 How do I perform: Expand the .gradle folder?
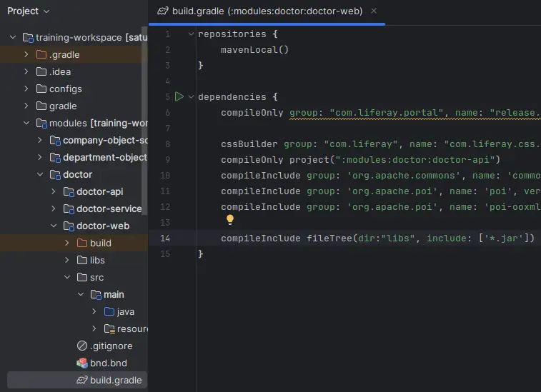pyautogui.click(x=26, y=54)
